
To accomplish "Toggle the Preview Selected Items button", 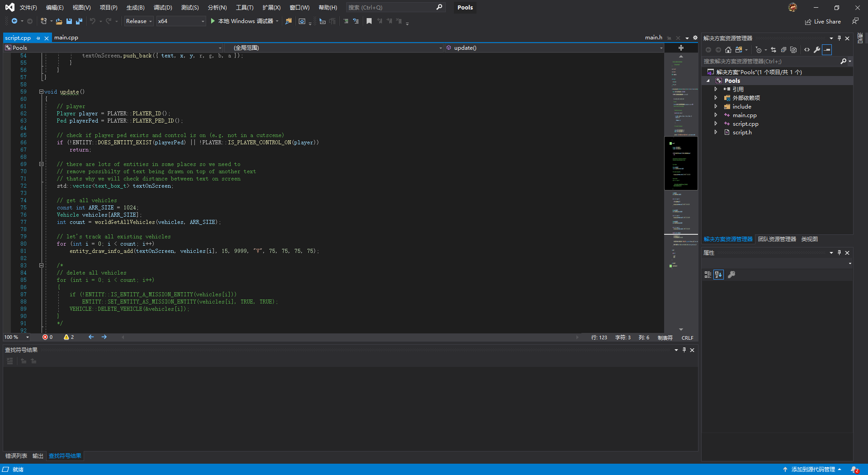I will coord(827,50).
